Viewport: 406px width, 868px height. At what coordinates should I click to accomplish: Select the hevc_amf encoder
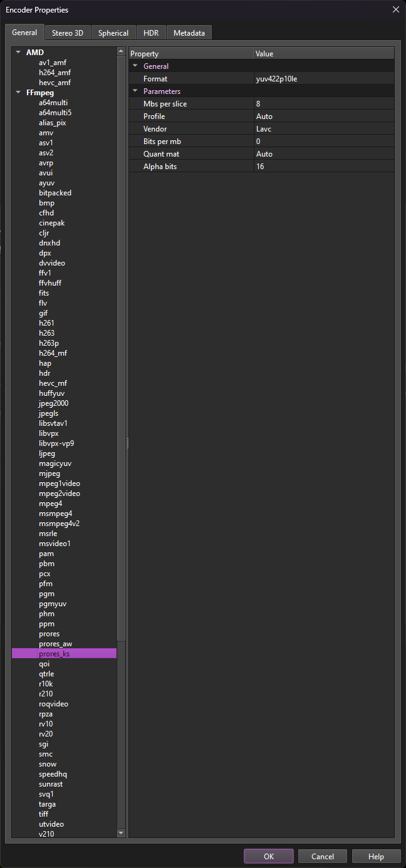click(55, 83)
